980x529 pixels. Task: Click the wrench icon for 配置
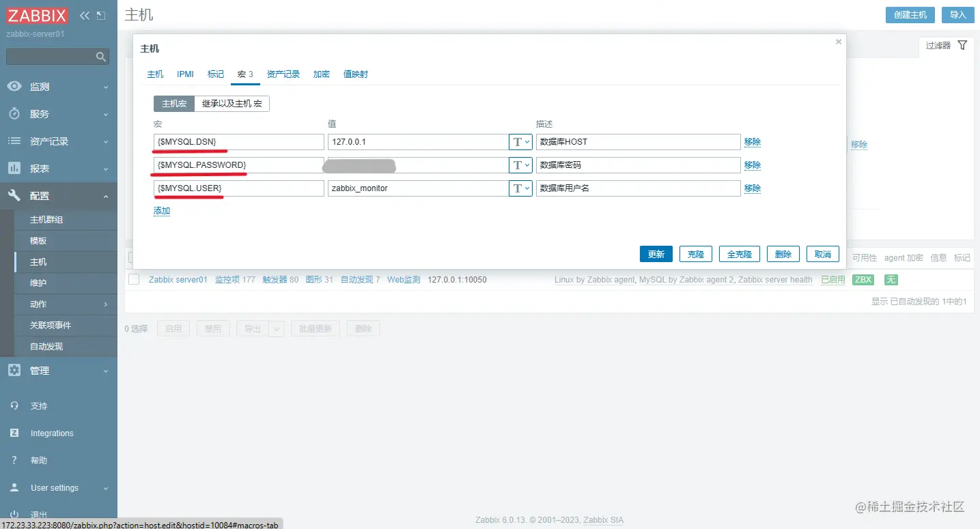[x=14, y=196]
